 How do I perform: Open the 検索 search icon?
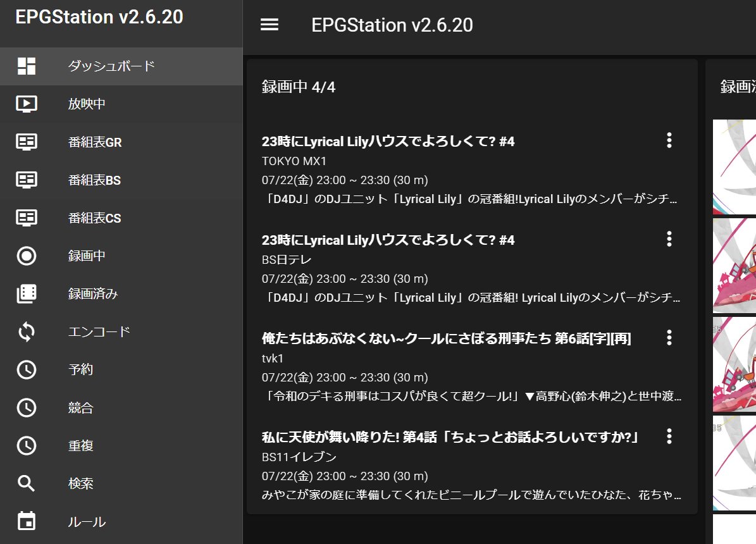click(x=25, y=483)
